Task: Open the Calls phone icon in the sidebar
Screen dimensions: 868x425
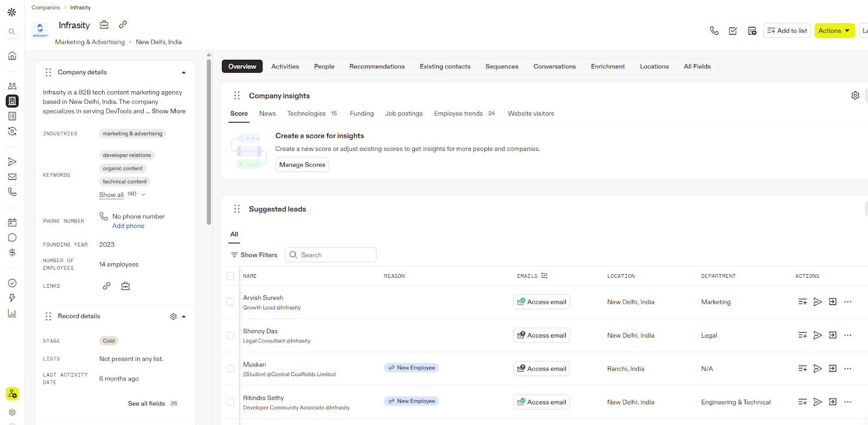Action: pyautogui.click(x=12, y=192)
